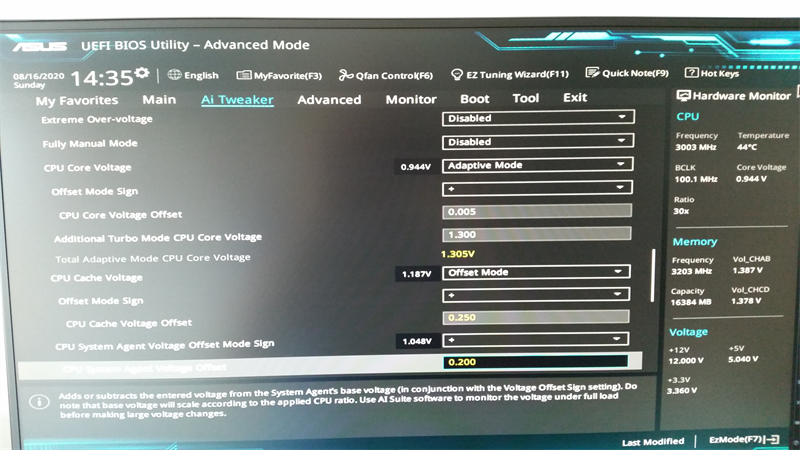Open System Agent Voltage Offset Sign dropdown
The width and height of the screenshot is (800, 450).
pos(536,339)
